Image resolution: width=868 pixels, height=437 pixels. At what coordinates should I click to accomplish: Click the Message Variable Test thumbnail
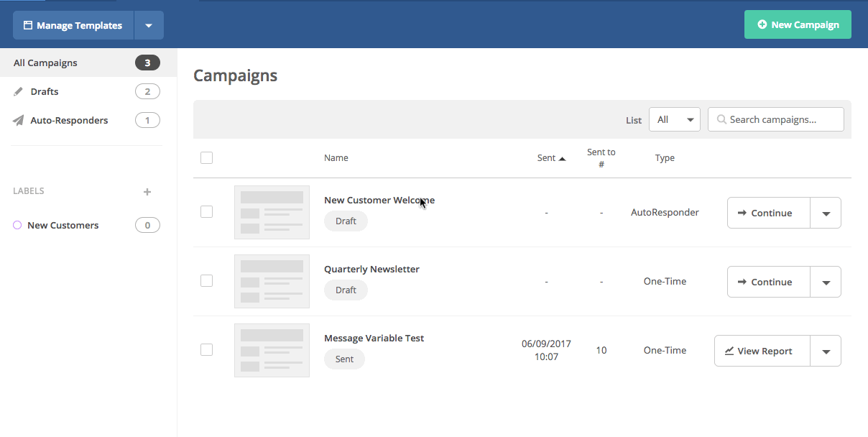point(272,351)
